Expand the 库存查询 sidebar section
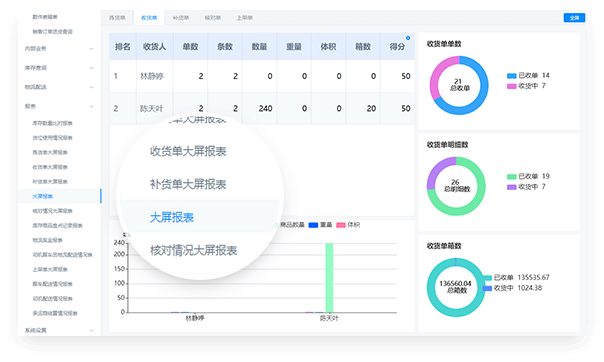The image size is (604, 362). pyautogui.click(x=59, y=68)
